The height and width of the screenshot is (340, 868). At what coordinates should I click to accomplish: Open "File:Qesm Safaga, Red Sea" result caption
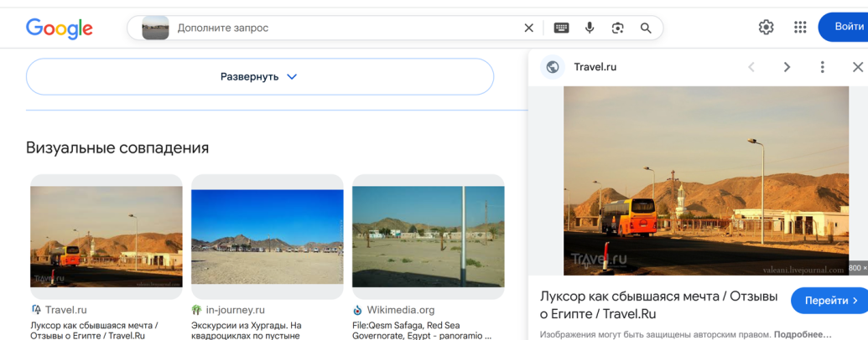421,330
